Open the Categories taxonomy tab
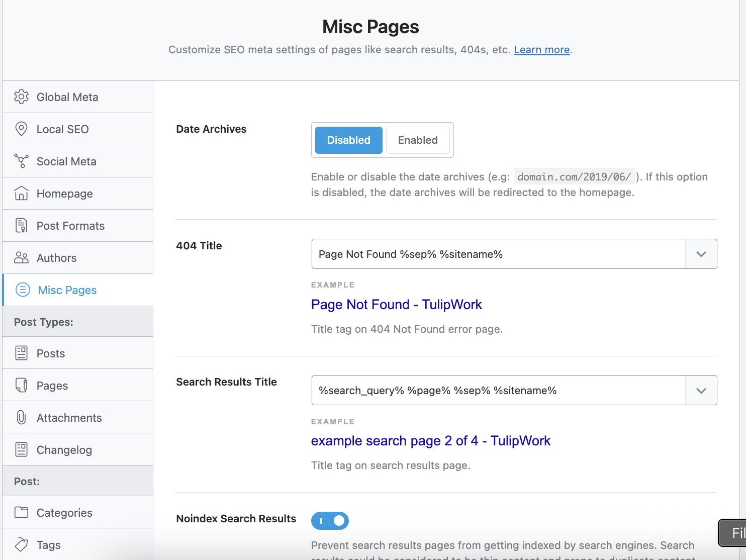Image resolution: width=746 pixels, height=560 pixels. coord(78,512)
